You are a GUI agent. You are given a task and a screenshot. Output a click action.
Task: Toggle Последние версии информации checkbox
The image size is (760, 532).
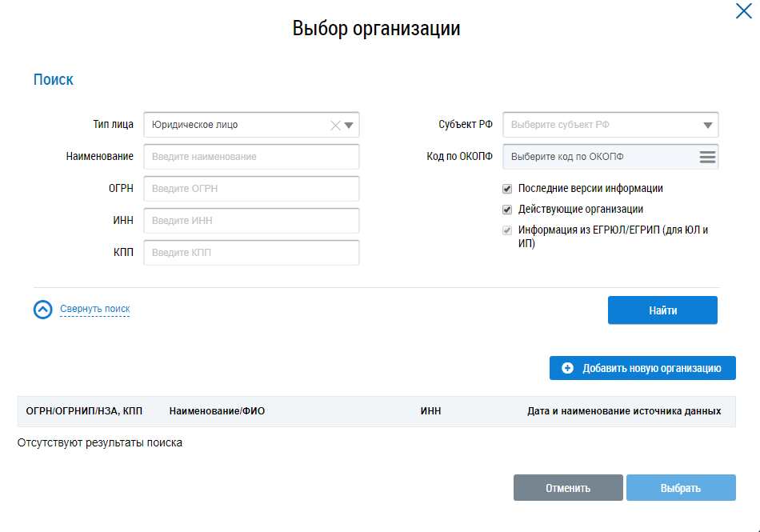[507, 189]
